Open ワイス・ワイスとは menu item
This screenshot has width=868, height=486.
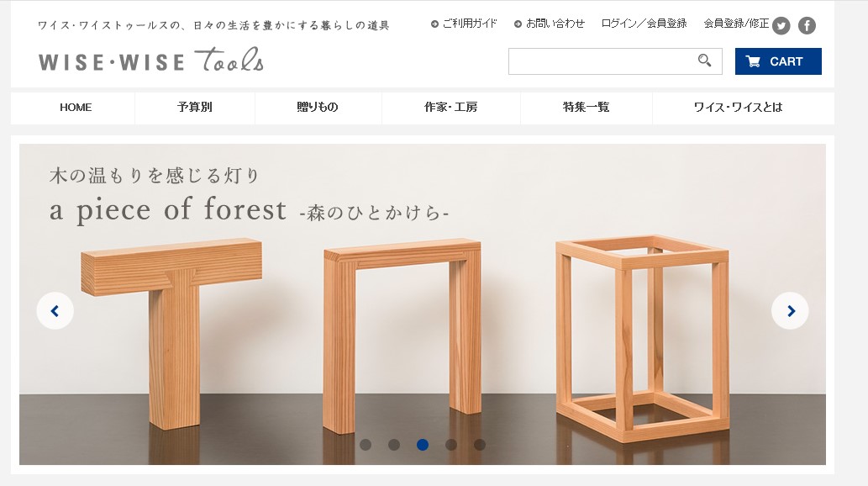[738, 108]
